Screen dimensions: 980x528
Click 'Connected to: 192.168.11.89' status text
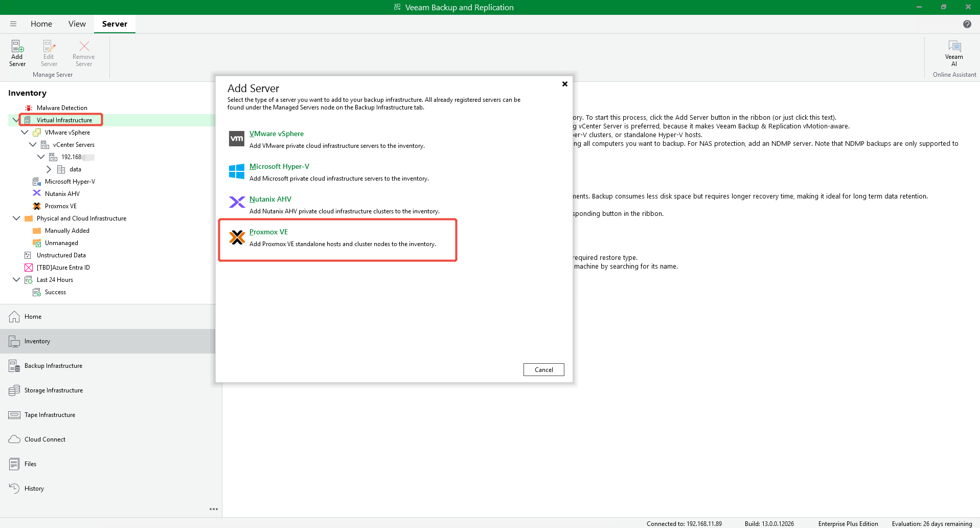coord(684,523)
